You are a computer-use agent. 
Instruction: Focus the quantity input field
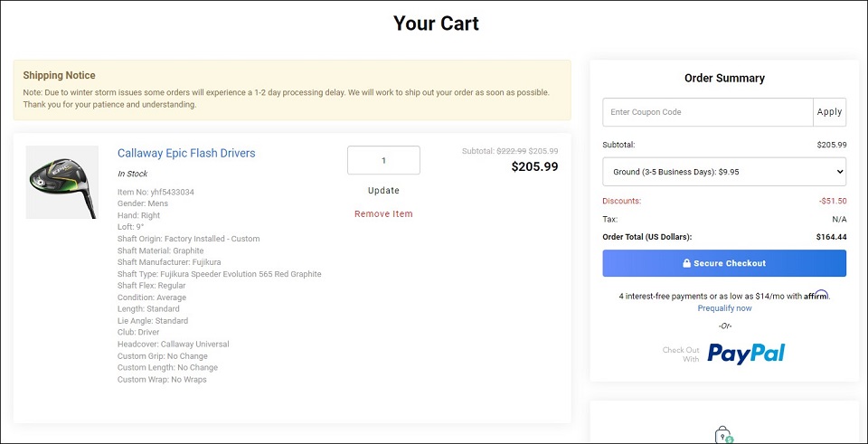(x=383, y=161)
